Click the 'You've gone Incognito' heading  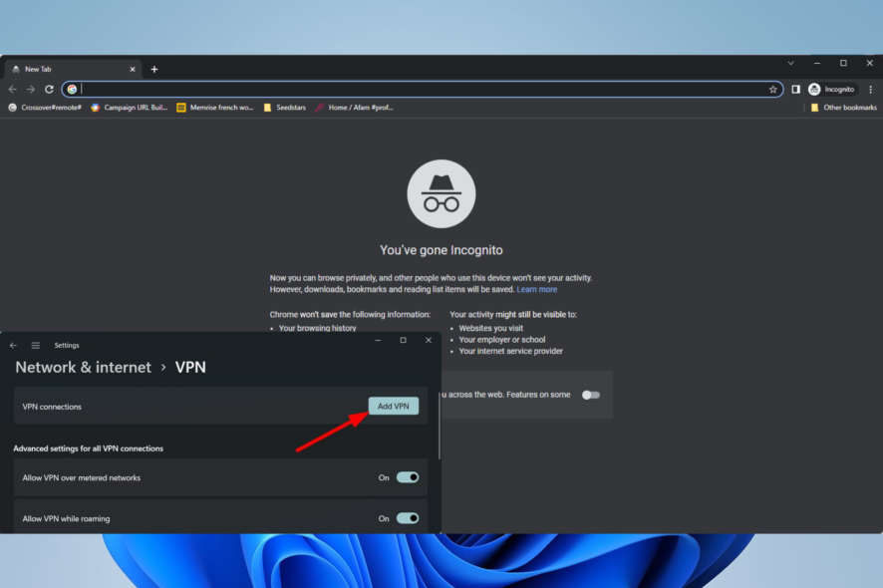[x=441, y=250]
